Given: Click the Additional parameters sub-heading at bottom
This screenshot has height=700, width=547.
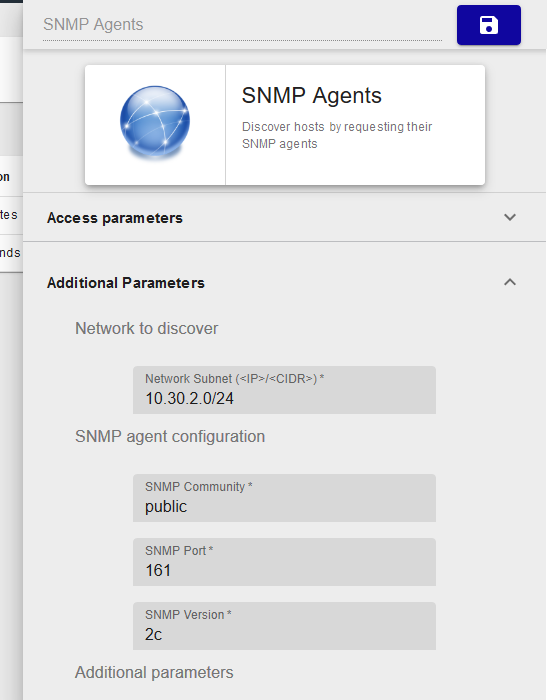Looking at the screenshot, I should (154, 672).
